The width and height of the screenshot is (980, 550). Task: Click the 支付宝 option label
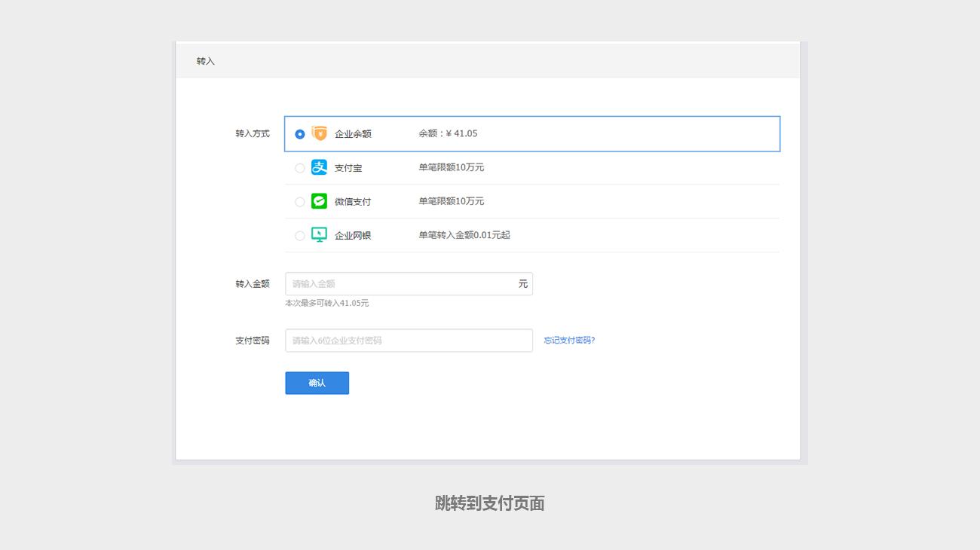(348, 168)
